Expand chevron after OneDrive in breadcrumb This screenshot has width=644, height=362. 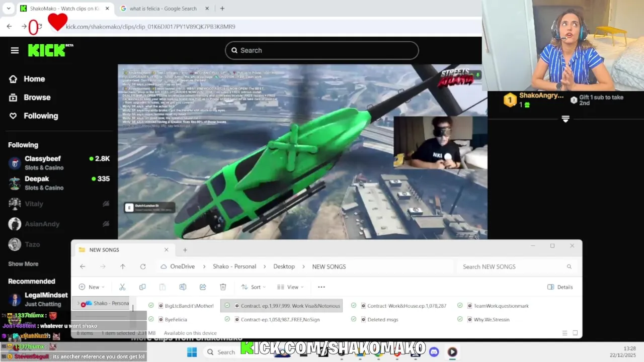pyautogui.click(x=205, y=266)
